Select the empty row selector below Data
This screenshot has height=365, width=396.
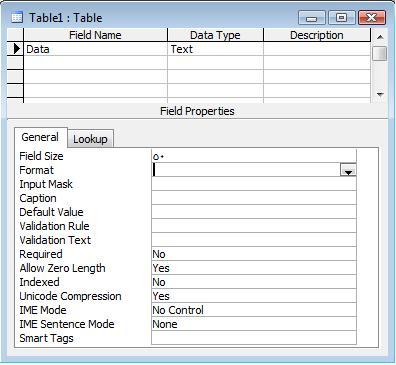pos(15,63)
